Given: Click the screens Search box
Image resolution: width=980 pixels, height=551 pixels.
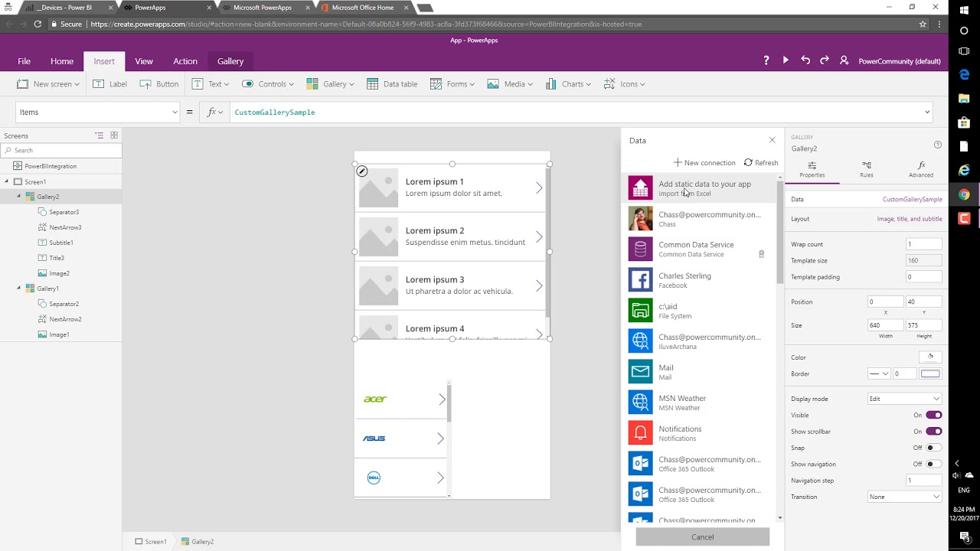Looking at the screenshot, I should point(61,150).
